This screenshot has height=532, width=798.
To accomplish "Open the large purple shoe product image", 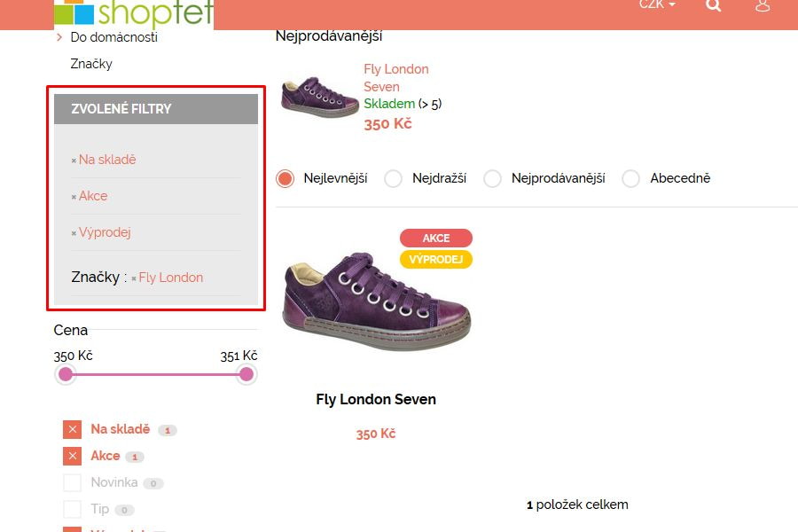I will pyautogui.click(x=377, y=301).
